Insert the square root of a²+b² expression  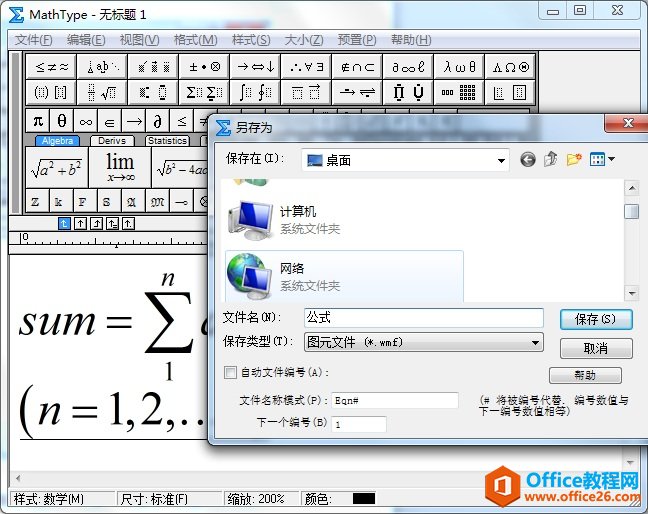pyautogui.click(x=56, y=168)
